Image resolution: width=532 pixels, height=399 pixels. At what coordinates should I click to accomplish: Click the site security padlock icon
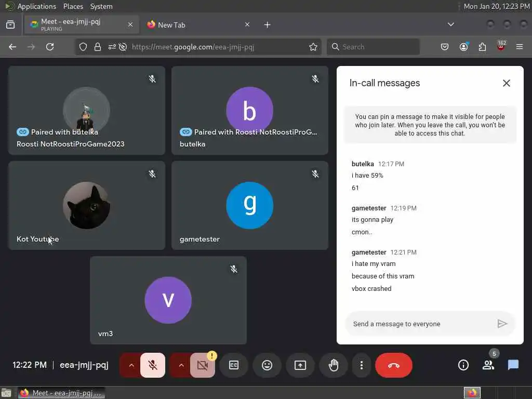click(x=98, y=47)
